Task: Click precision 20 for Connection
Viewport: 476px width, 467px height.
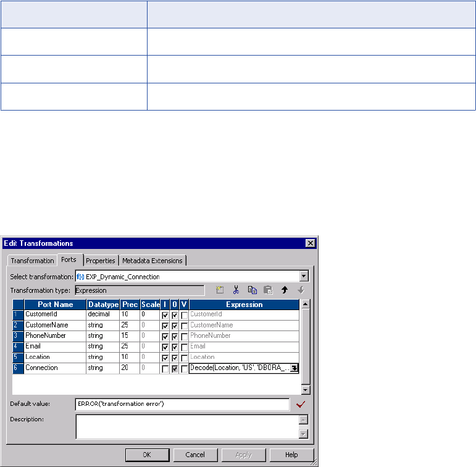Action: (x=130, y=368)
